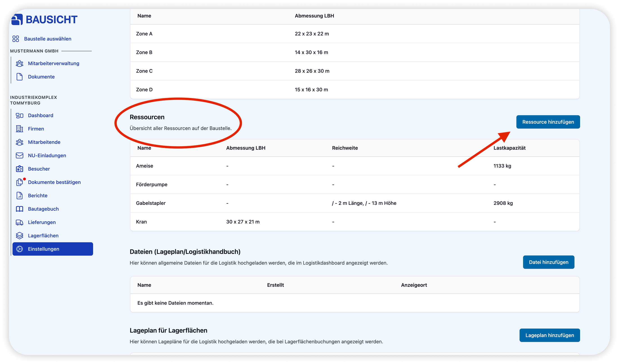Click the 1133 kg load capacity value
The width and height of the screenshot is (619, 364).
(x=502, y=166)
